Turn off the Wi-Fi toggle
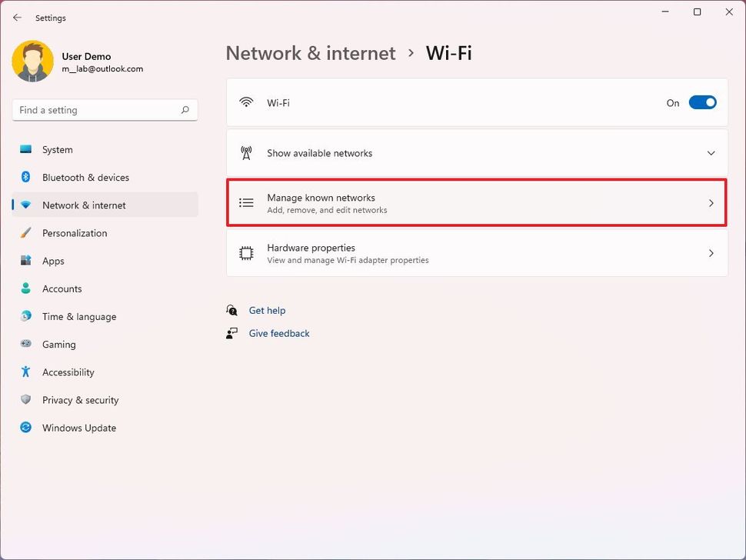746x560 pixels. [x=702, y=102]
